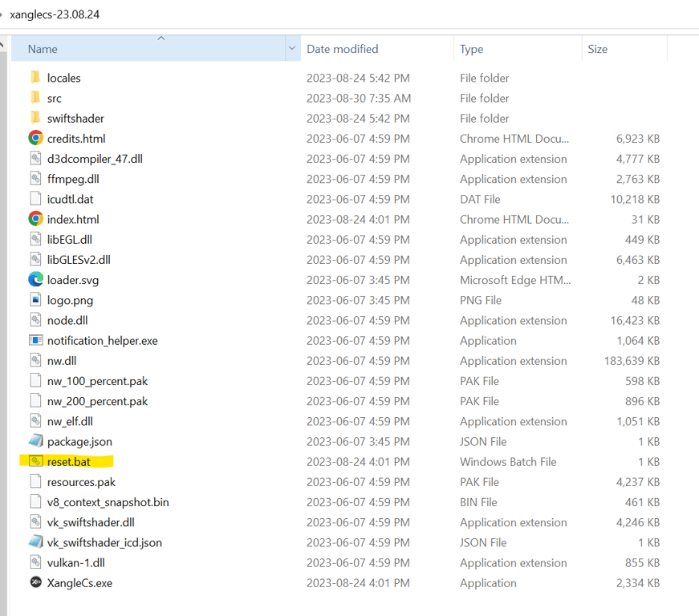Click the Windows Batch File type cell
The width and height of the screenshot is (699, 616).
tap(508, 462)
